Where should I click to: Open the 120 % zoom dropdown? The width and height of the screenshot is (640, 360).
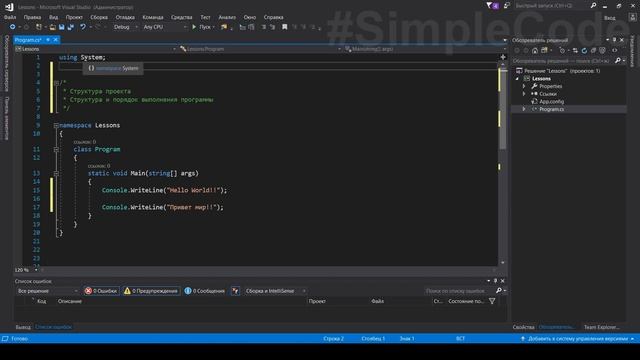[x=26, y=270]
